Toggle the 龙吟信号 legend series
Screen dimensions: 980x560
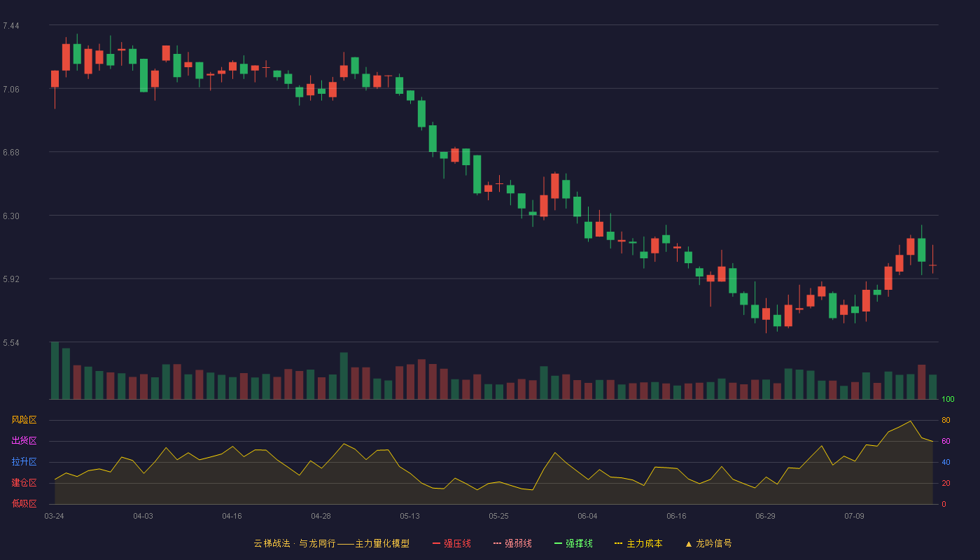coord(708,543)
